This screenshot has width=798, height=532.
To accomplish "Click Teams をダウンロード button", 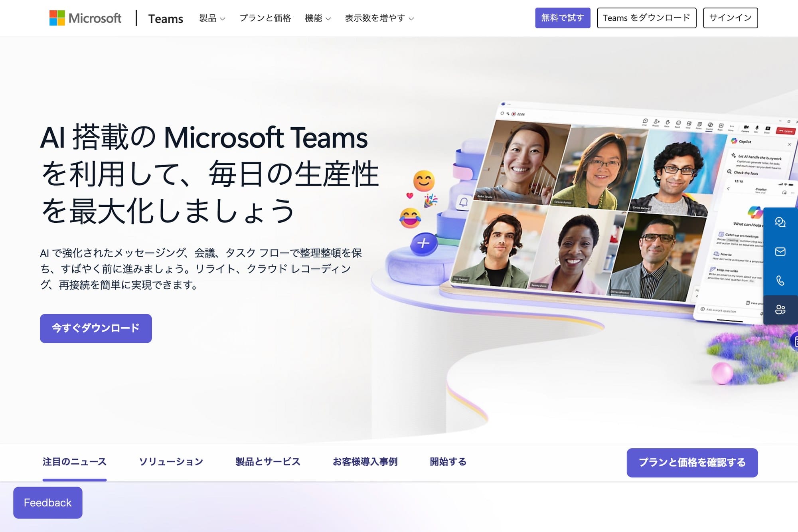I will (647, 18).
